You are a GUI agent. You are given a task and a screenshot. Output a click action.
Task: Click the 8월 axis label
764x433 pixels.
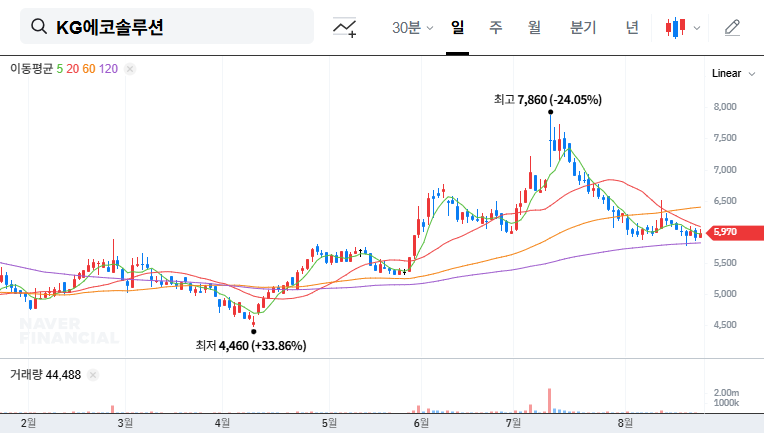[626, 423]
